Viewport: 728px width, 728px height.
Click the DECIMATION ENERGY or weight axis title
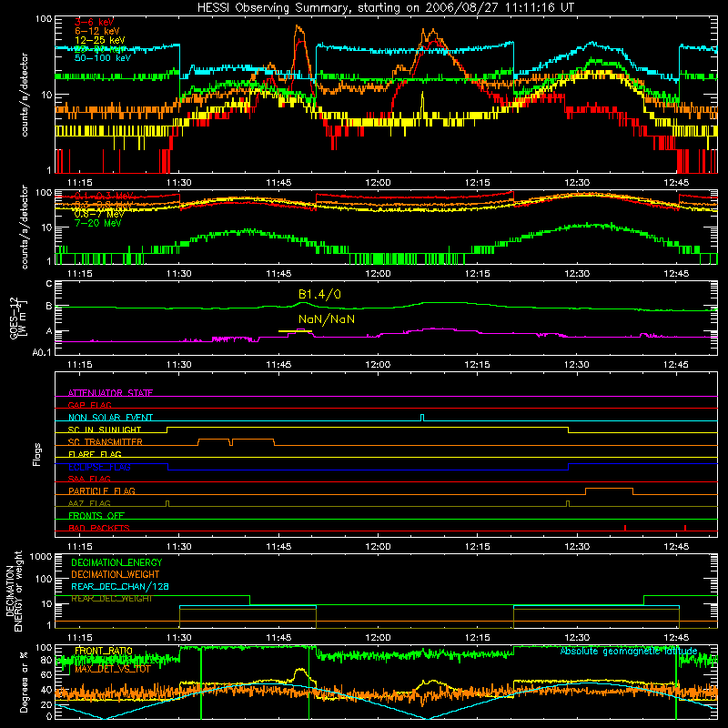(14, 591)
